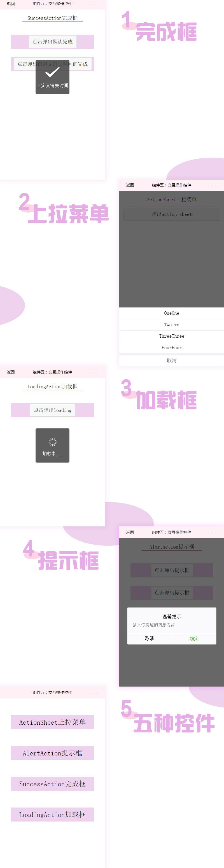Image resolution: width=224 pixels, height=868 pixels.
Task: Tap the white checkmark in success toast
Action: tap(53, 72)
